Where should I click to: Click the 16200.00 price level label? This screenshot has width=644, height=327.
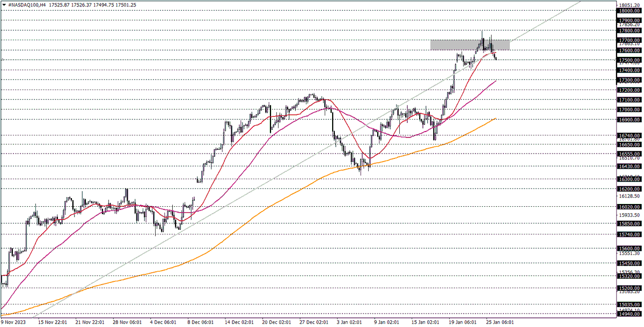pos(629,189)
